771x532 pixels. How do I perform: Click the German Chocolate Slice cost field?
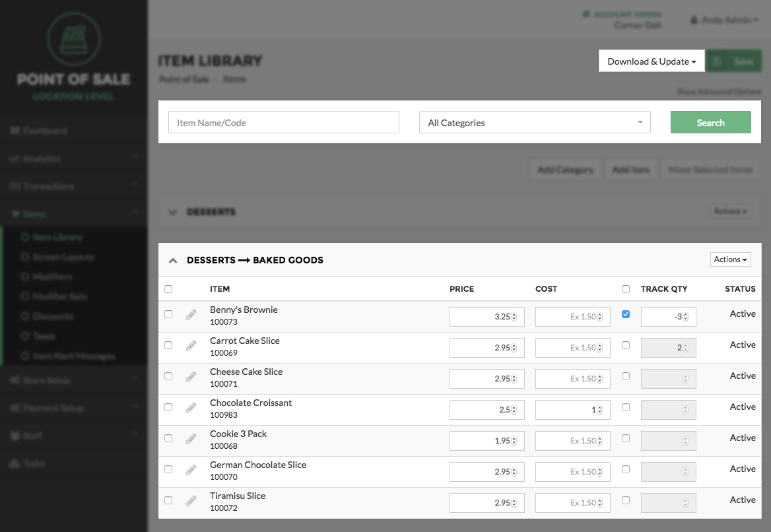pos(573,471)
